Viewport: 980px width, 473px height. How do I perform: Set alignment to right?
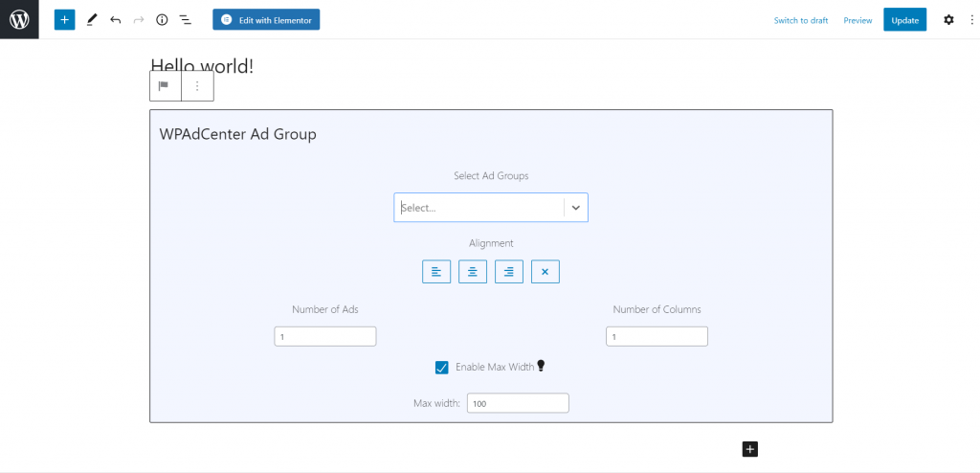509,272
